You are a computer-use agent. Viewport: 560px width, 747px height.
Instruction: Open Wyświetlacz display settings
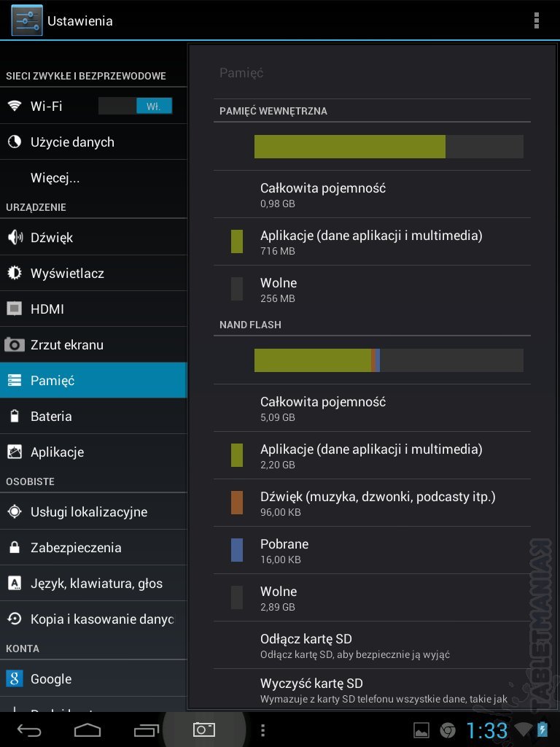[x=67, y=274]
